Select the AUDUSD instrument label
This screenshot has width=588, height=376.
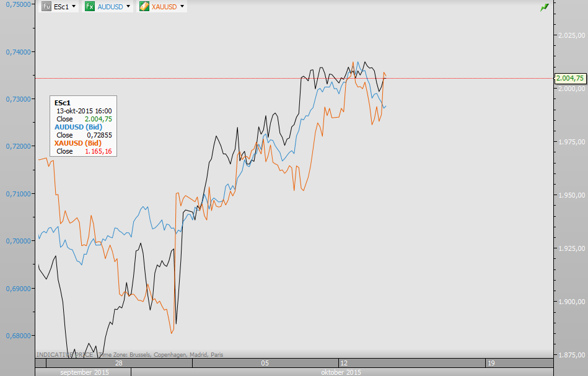pyautogui.click(x=110, y=7)
